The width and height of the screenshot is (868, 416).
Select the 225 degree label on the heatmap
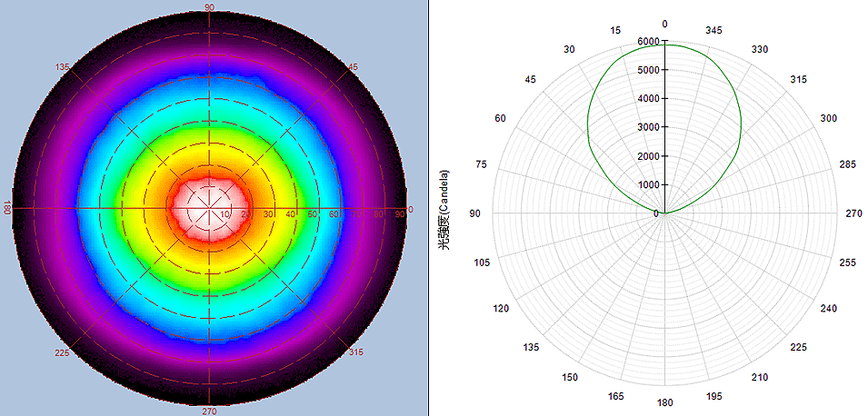point(63,352)
